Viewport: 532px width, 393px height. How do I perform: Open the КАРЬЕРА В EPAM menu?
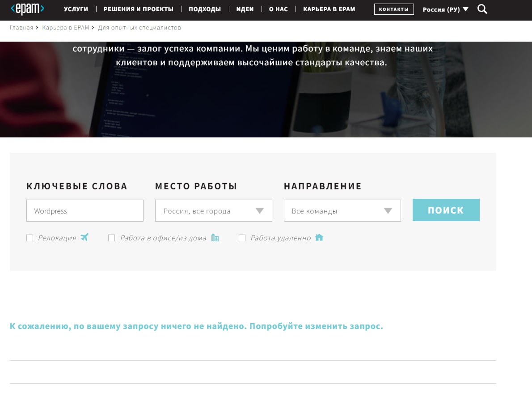pos(329,9)
